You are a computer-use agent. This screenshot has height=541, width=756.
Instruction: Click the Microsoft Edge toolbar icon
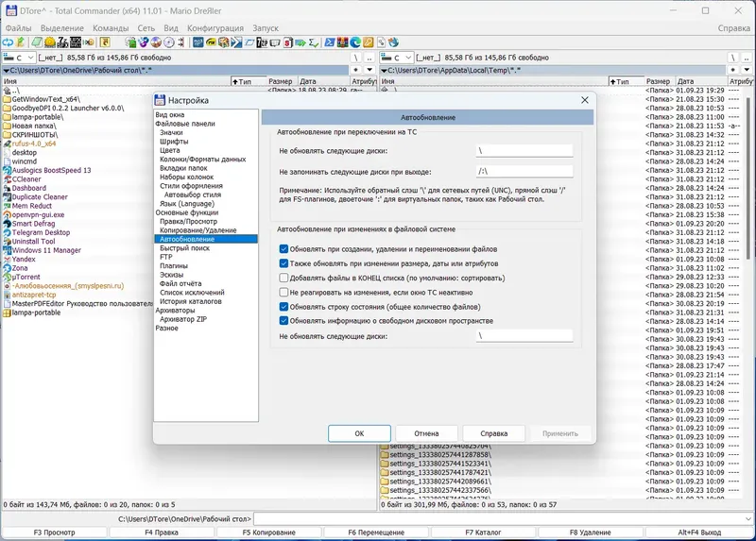tap(355, 42)
